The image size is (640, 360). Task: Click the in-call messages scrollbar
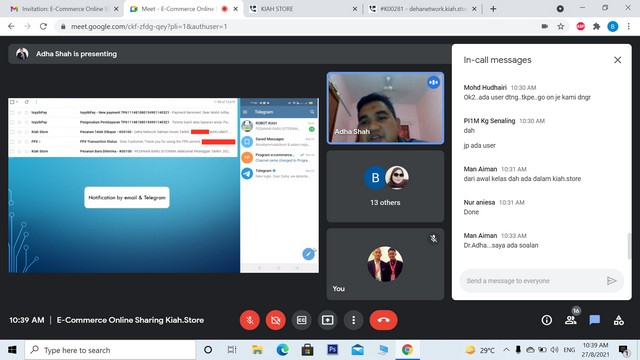(x=629, y=246)
